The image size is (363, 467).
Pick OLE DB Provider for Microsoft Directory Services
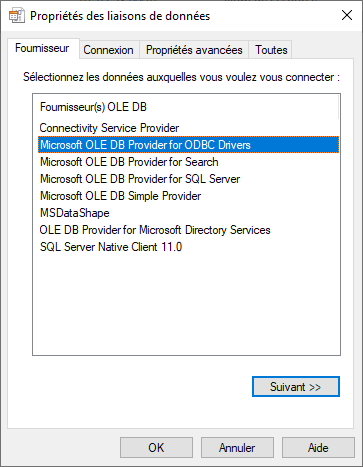point(189,230)
